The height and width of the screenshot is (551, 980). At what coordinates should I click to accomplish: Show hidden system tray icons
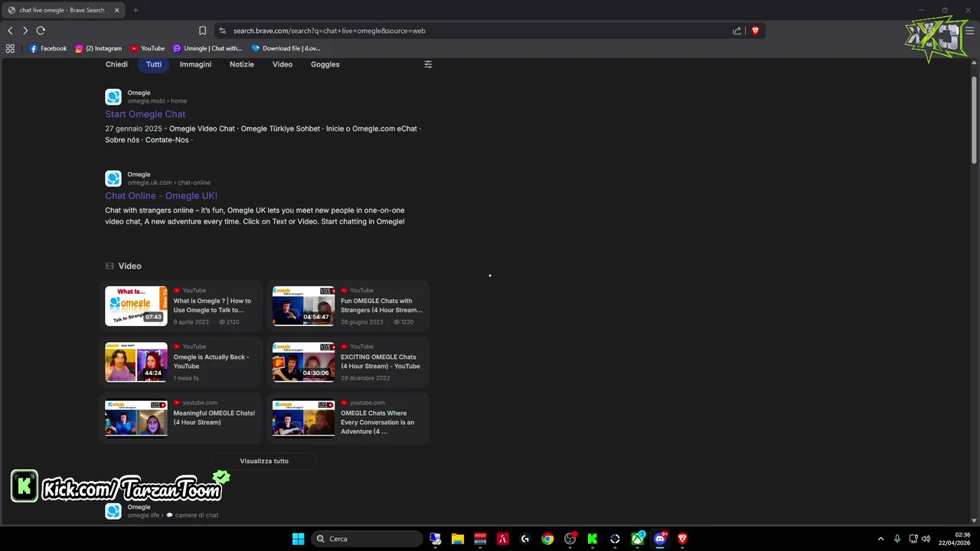pos(880,539)
